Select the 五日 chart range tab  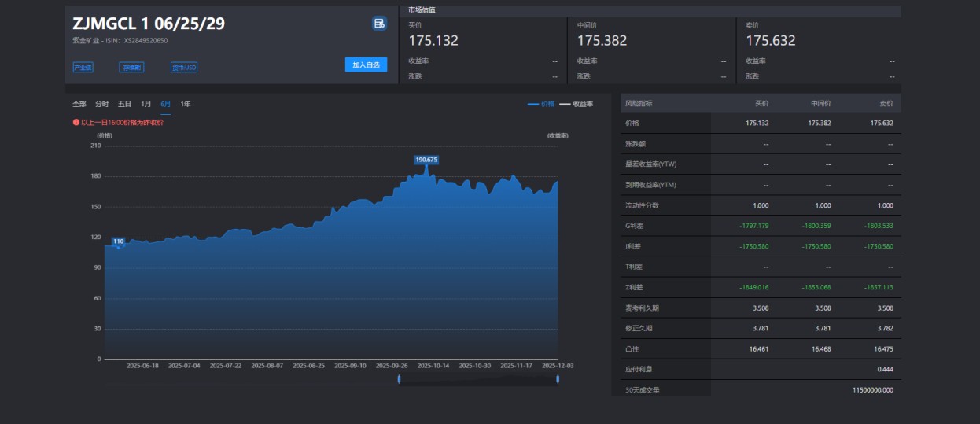pos(125,104)
